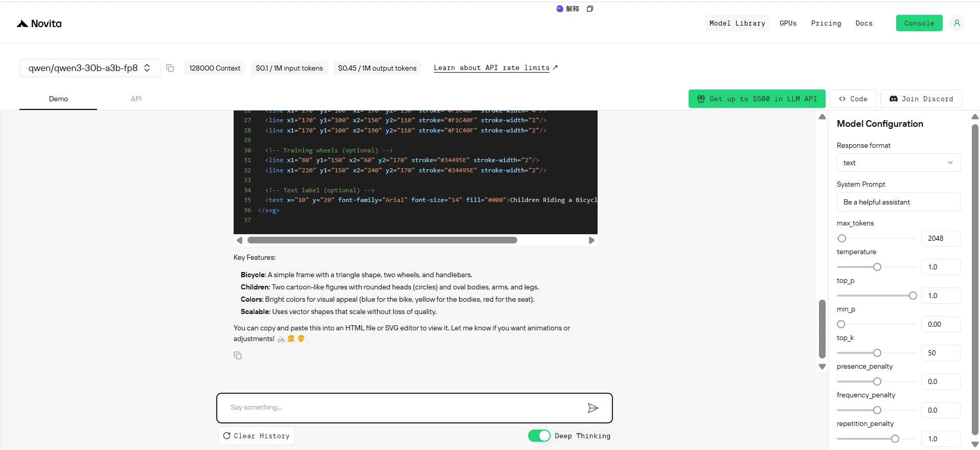Click the code block horizontal scrollbar thumb

382,240
